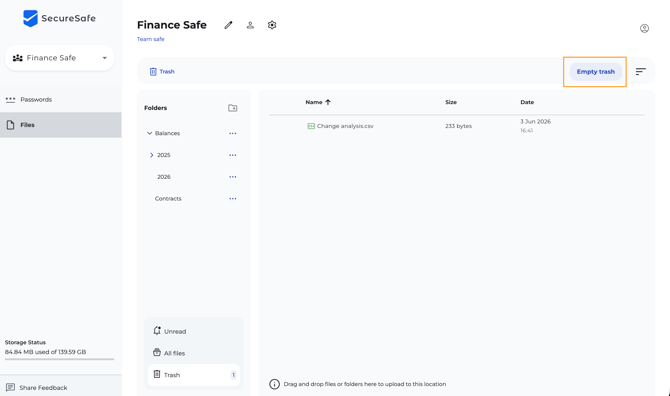The height and width of the screenshot is (396, 670).
Task: Open the 2026 folder more options
Action: (x=232, y=177)
